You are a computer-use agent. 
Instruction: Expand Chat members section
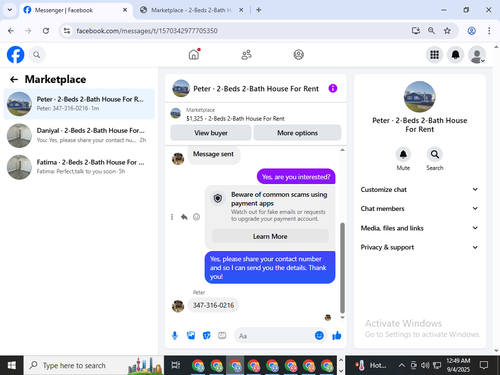[419, 209]
